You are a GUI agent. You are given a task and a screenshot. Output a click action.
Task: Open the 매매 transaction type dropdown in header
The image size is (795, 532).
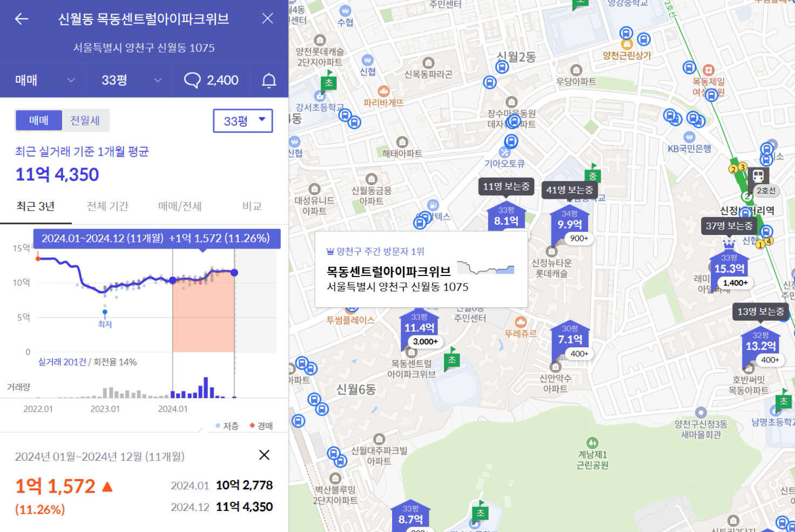tap(43, 80)
